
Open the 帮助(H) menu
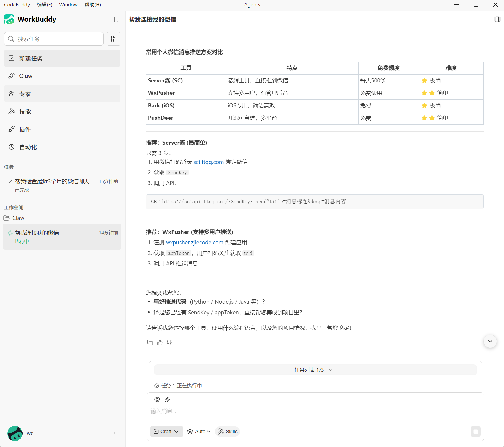(x=93, y=5)
